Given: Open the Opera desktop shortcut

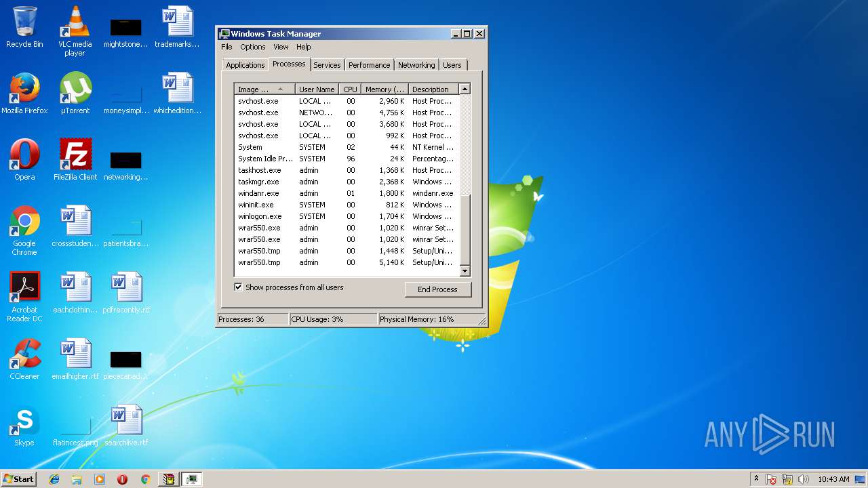Looking at the screenshot, I should click(x=24, y=160).
